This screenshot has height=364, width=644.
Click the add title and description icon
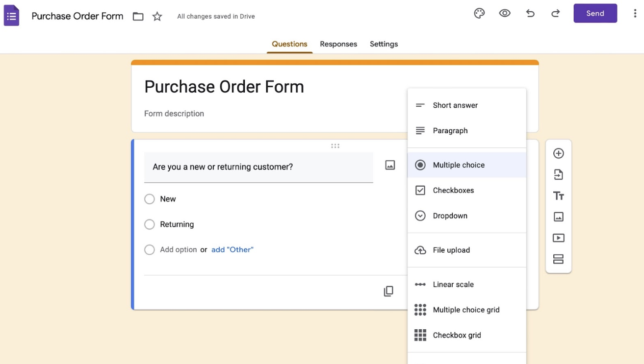coord(558,196)
